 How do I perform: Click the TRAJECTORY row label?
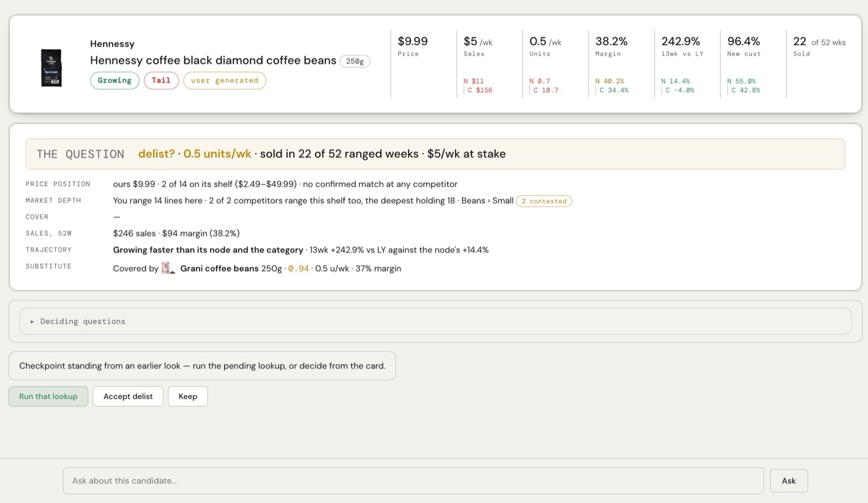coord(48,250)
